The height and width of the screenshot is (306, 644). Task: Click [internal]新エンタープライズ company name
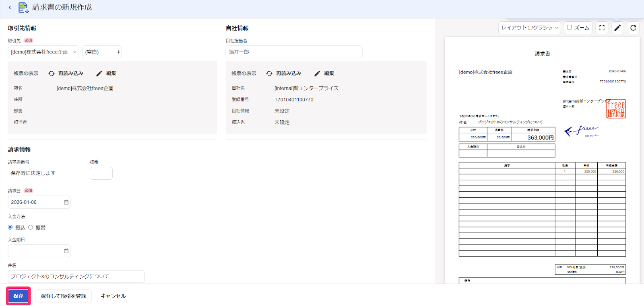click(x=307, y=88)
